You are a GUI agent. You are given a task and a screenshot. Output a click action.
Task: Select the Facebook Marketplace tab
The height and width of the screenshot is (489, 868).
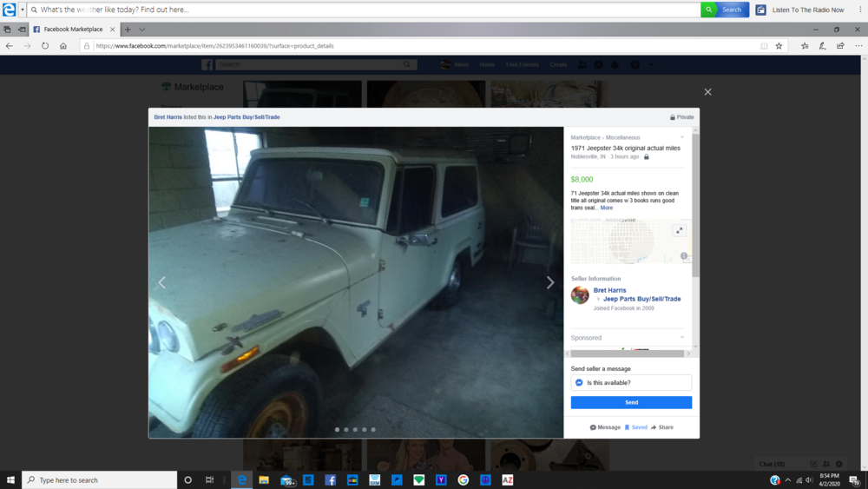73,30
